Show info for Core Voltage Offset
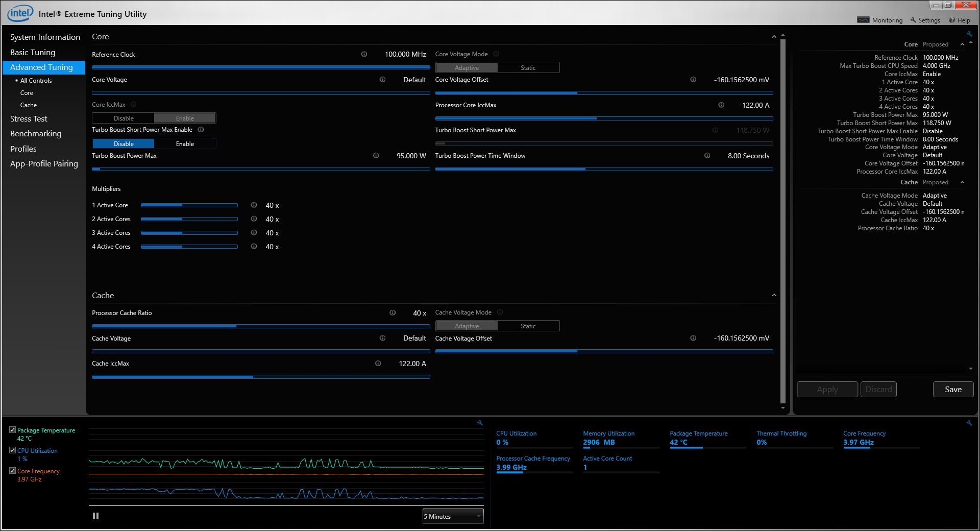980x531 pixels. pyautogui.click(x=693, y=80)
